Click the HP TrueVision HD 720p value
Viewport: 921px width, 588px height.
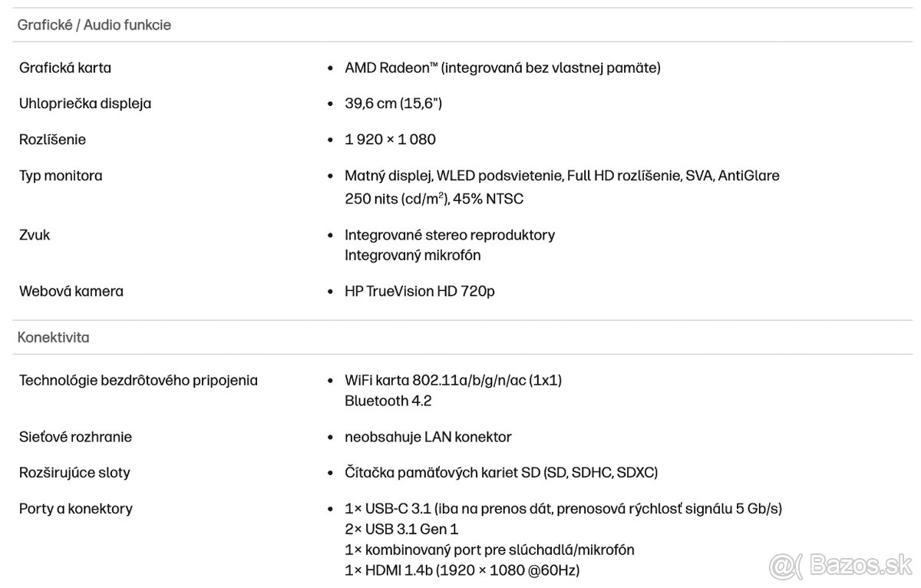pyautogui.click(x=420, y=291)
